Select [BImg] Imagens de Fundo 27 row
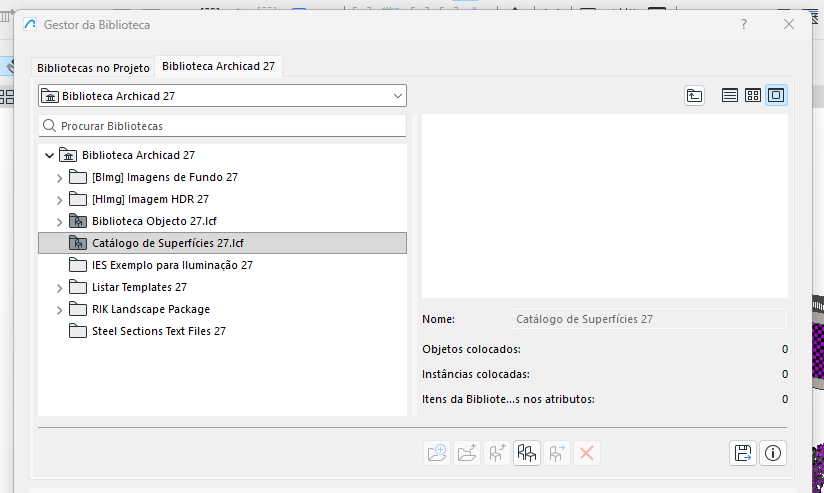This screenshot has width=824, height=493. coord(222,177)
